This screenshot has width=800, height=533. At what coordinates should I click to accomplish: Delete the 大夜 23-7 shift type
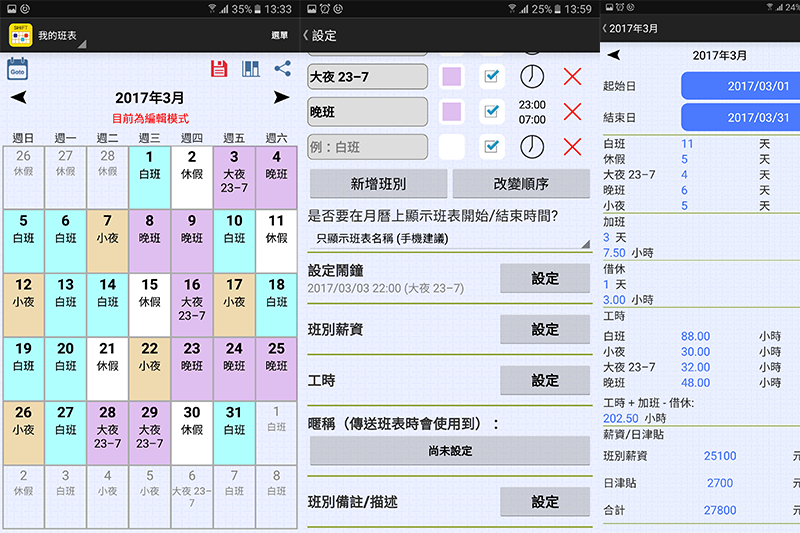[x=572, y=77]
